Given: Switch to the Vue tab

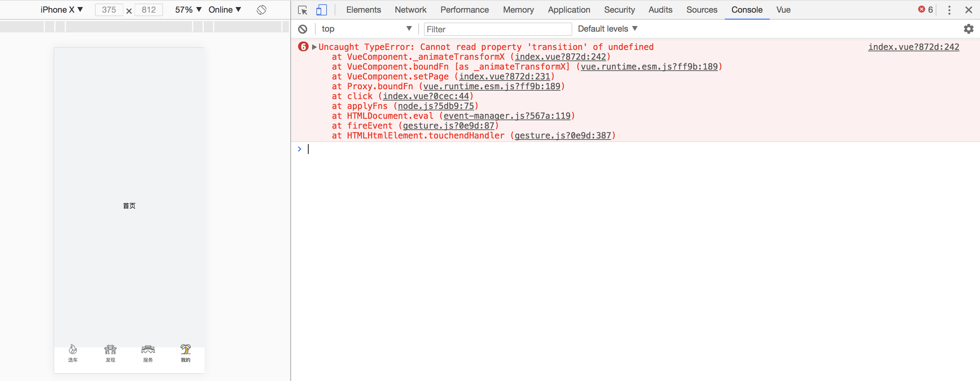Looking at the screenshot, I should (783, 10).
